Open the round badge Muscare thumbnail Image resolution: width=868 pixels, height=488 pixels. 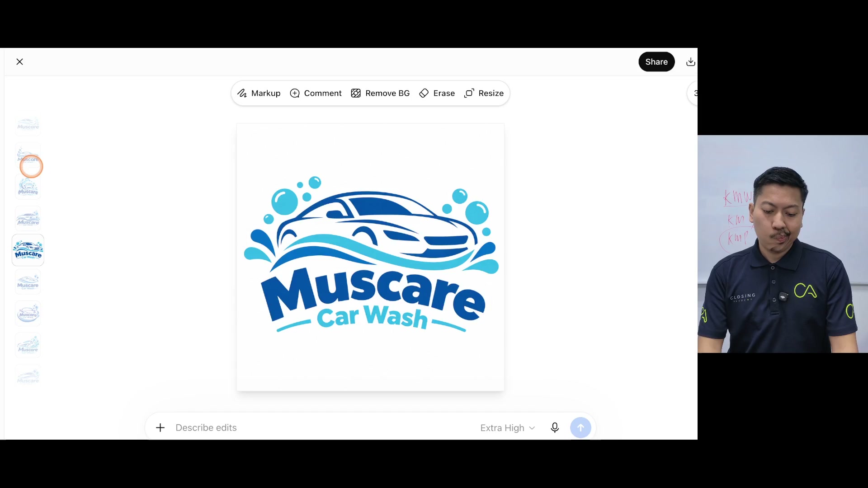[x=28, y=313]
